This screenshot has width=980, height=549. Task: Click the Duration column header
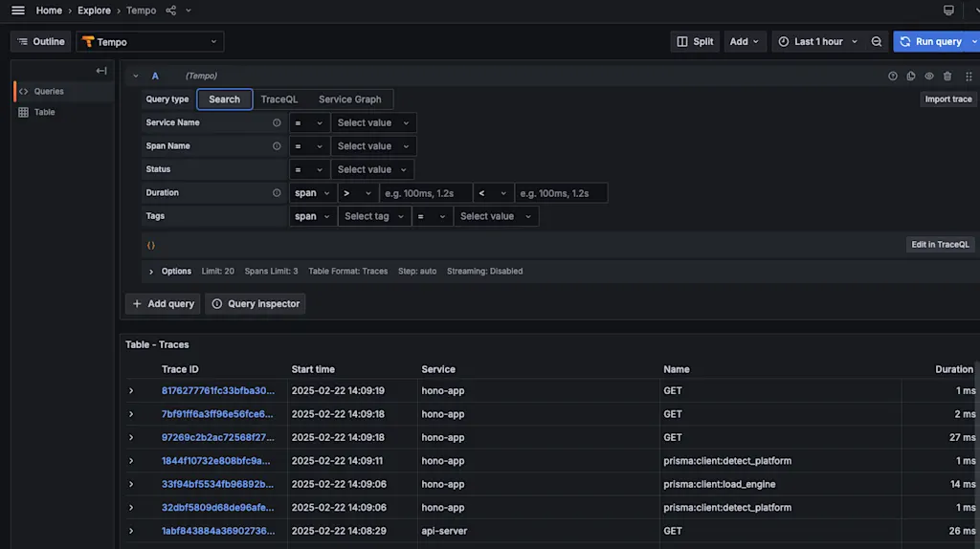click(x=954, y=369)
